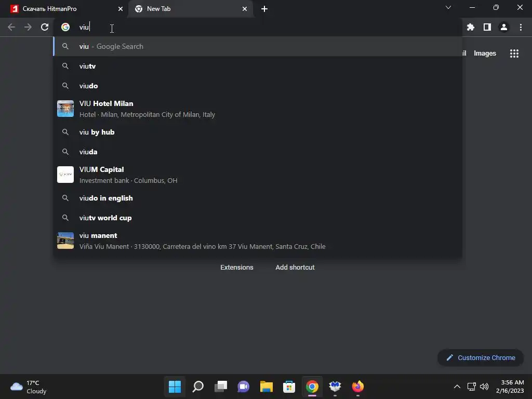Choose the 'viu by hub' suggestion
The height and width of the screenshot is (399, 532).
coord(258,132)
